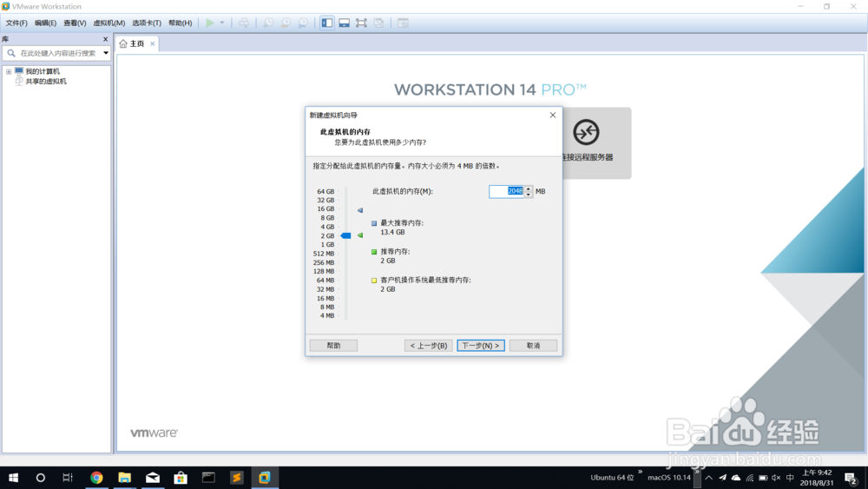Screen dimensions: 868x489
Task: Select the 8 GB memory scale label
Action: pyautogui.click(x=327, y=218)
